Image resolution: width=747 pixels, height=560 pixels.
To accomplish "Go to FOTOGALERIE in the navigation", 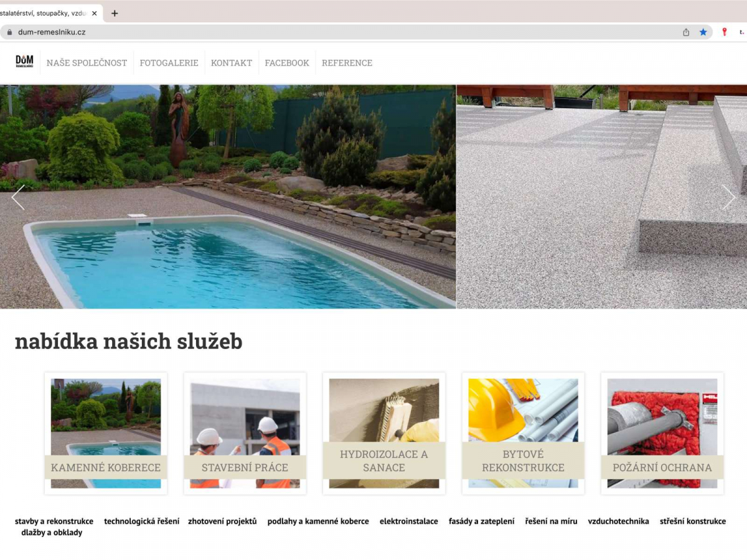I will pos(169,63).
